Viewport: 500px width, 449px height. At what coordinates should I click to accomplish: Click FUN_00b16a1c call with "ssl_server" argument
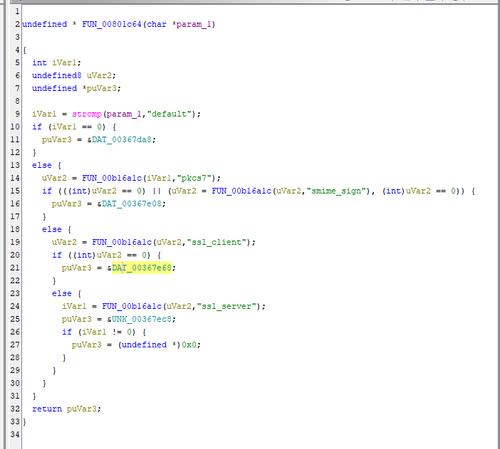click(132, 306)
